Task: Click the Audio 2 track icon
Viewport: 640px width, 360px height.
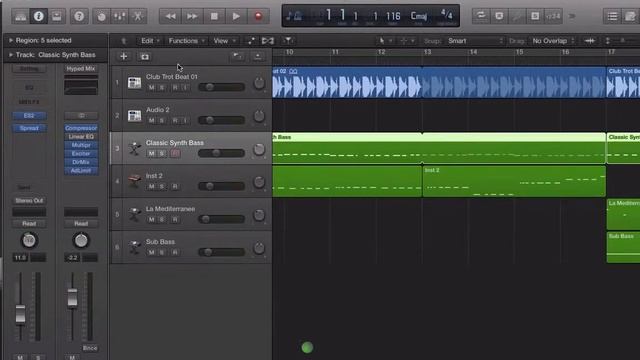Action: point(134,116)
